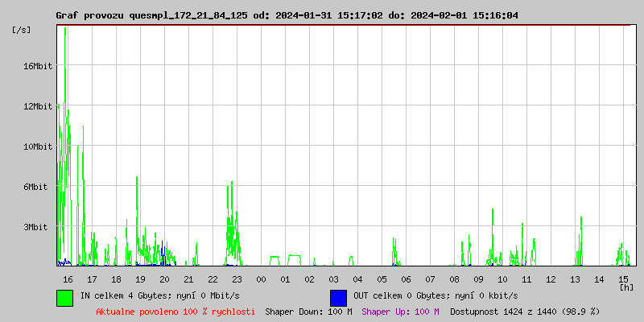Viewport: 644px width, 322px height.
Task: Click the purple 'Shaper Up: 100 M' label
Action: (400, 311)
